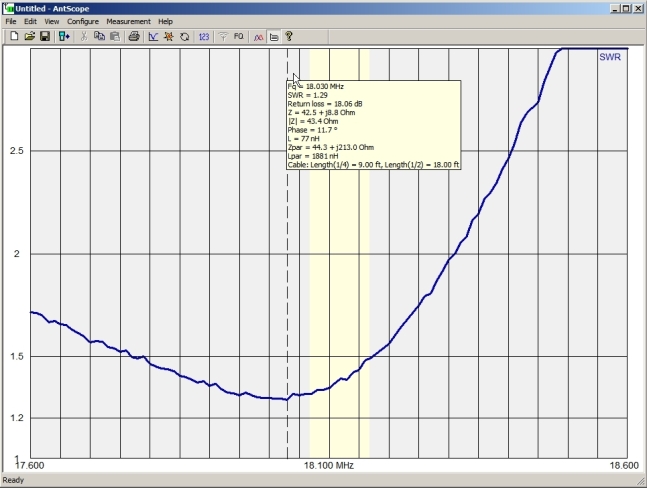Close the AntScope window
The image size is (647, 488).
[x=638, y=8]
